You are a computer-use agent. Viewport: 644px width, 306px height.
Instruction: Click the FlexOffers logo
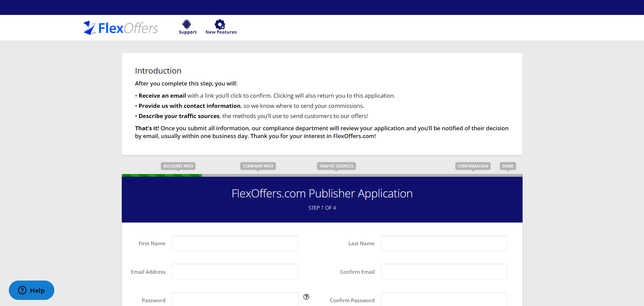pos(120,28)
